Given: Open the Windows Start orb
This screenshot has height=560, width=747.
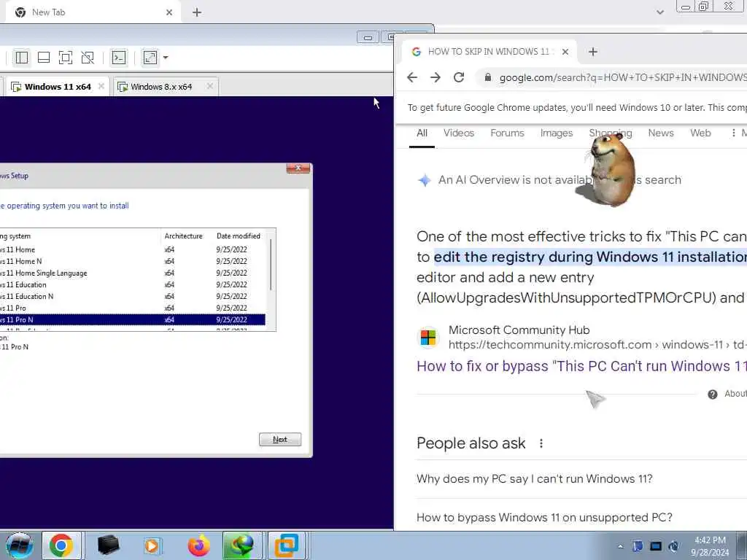Looking at the screenshot, I should click(19, 545).
